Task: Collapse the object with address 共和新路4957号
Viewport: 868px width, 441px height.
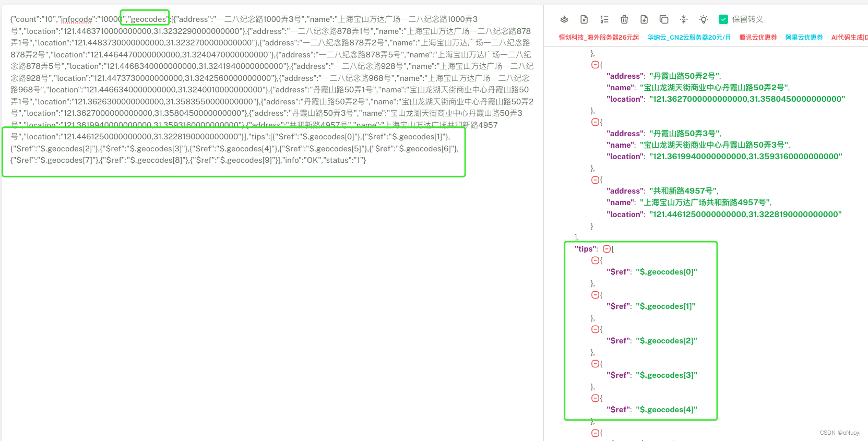Action: pyautogui.click(x=595, y=180)
